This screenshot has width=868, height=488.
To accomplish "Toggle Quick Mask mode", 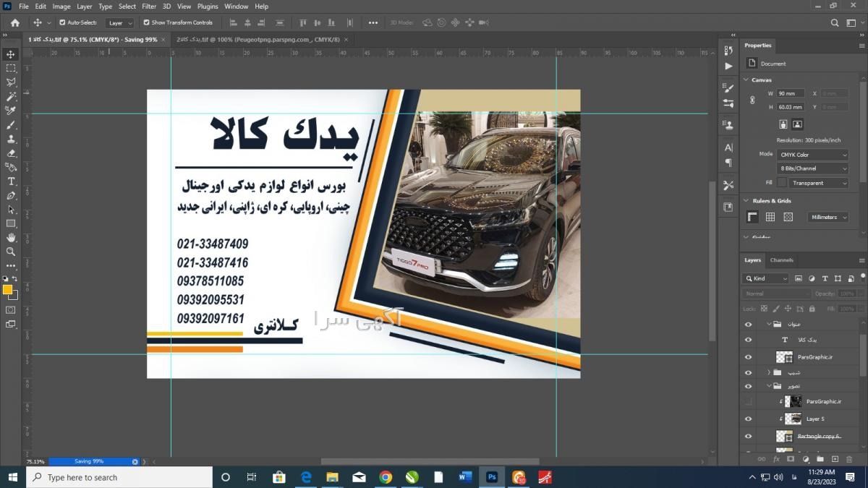I will 11,309.
